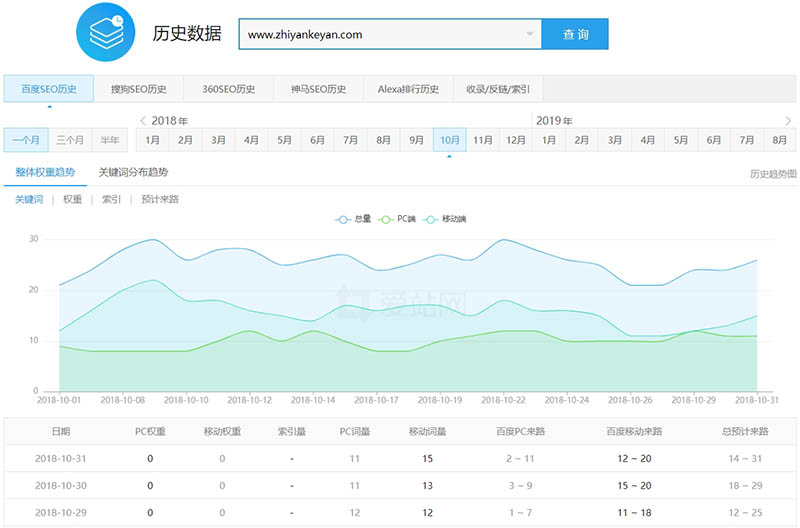
Task: Select 7月 under 2019年
Action: pyautogui.click(x=746, y=140)
